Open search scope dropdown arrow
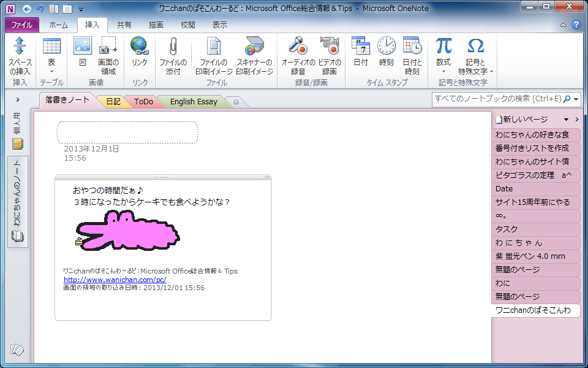 point(576,99)
